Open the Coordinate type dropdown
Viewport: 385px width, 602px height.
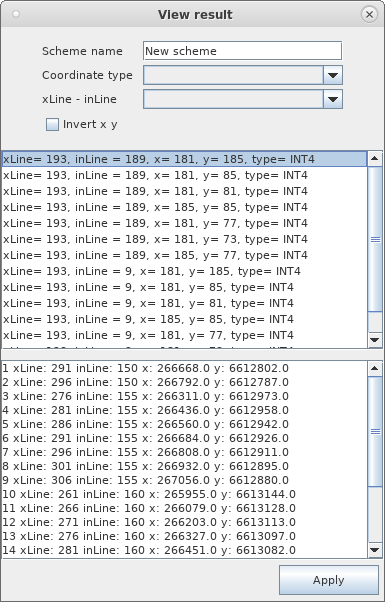click(x=242, y=75)
